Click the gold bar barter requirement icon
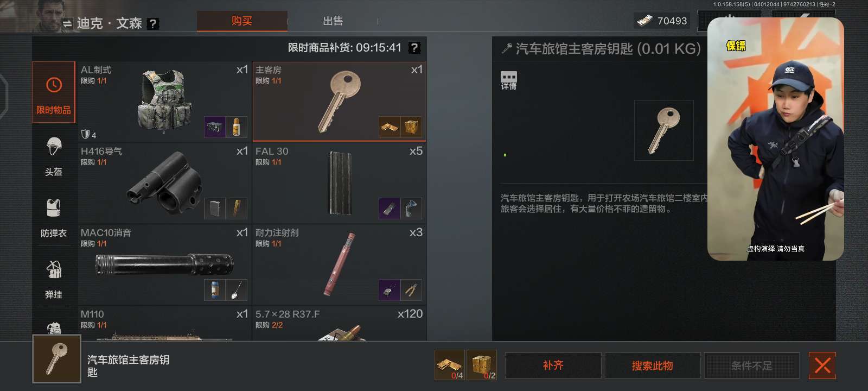868x391 pixels. click(450, 365)
